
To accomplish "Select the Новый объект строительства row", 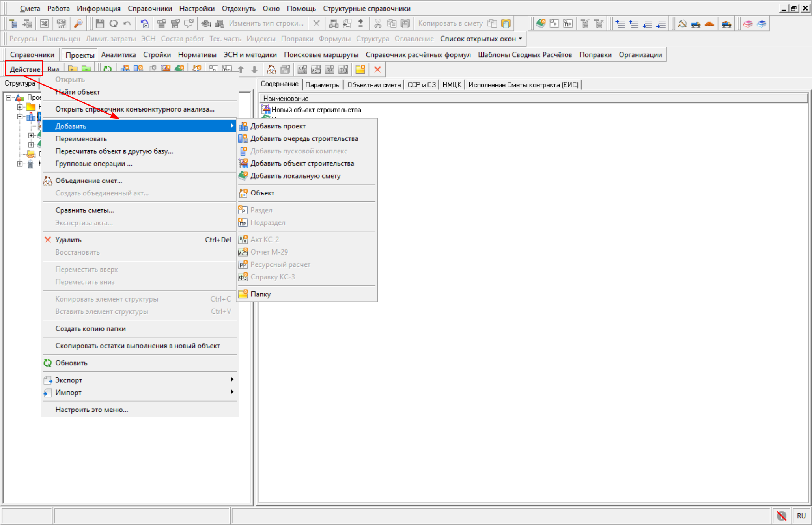I will (316, 110).
